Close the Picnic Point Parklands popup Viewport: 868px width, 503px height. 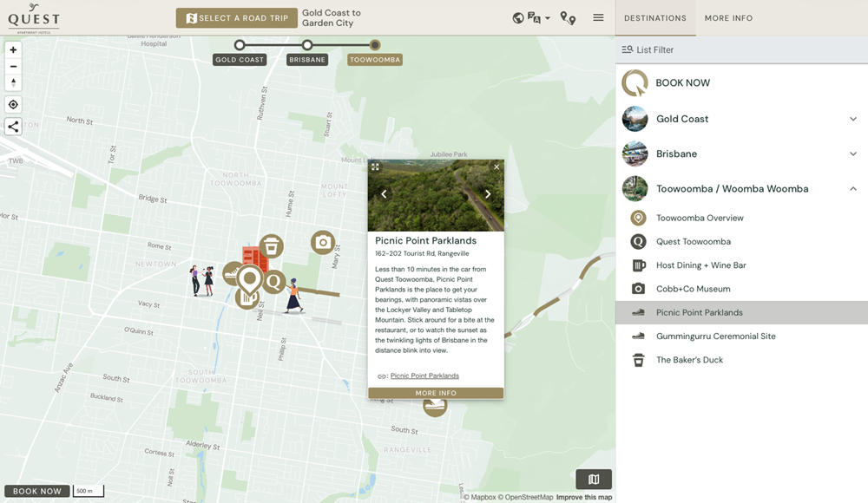[496, 167]
